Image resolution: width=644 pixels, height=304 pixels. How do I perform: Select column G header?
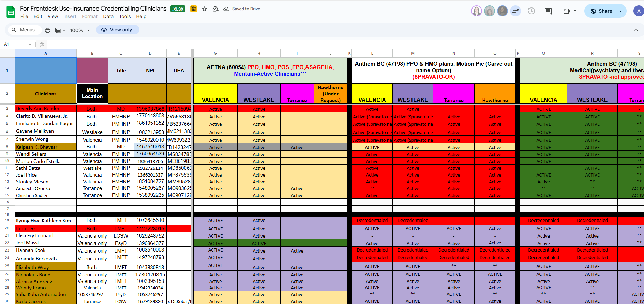(215, 53)
